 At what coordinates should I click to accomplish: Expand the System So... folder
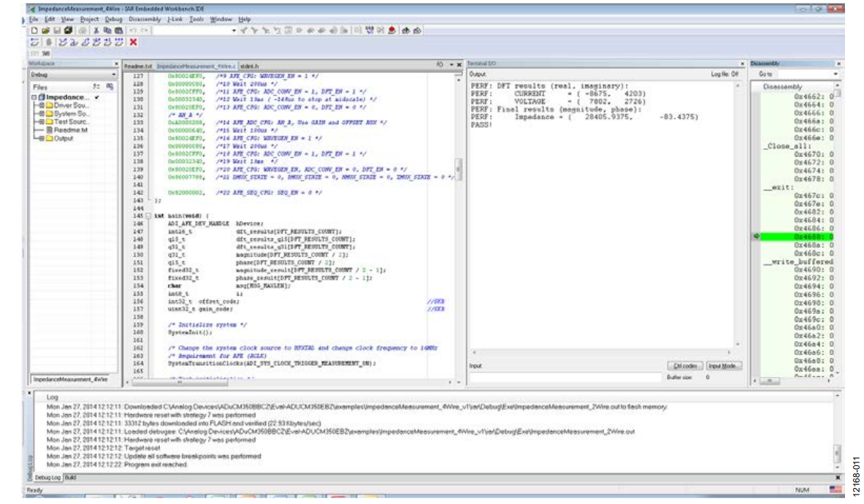tap(42, 113)
